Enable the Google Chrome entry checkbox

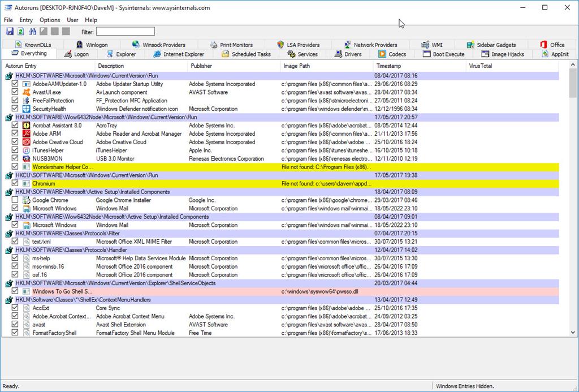point(15,200)
